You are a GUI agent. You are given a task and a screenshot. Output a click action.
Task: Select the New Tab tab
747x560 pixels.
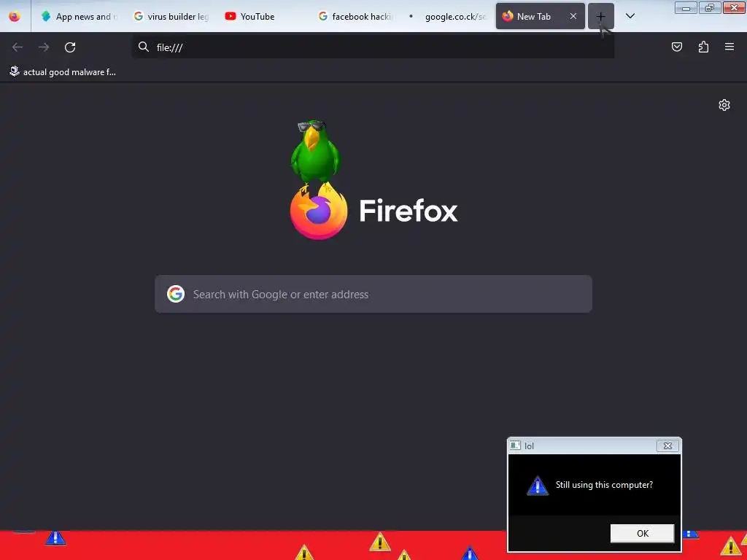(533, 16)
